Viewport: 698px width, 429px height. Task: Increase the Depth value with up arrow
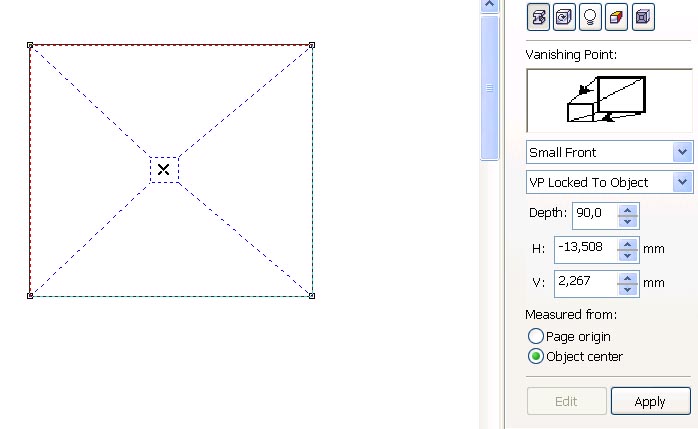click(628, 210)
